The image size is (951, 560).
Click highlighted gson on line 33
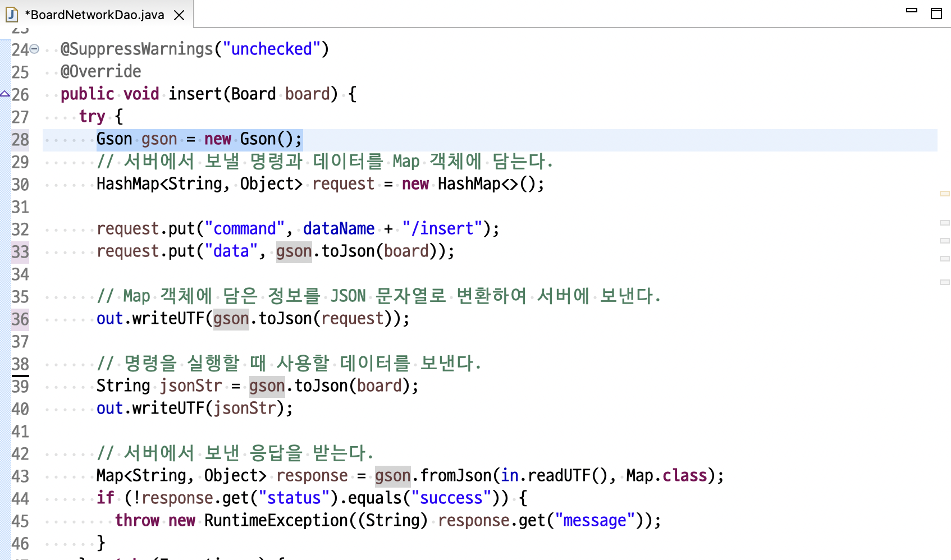[x=294, y=251]
